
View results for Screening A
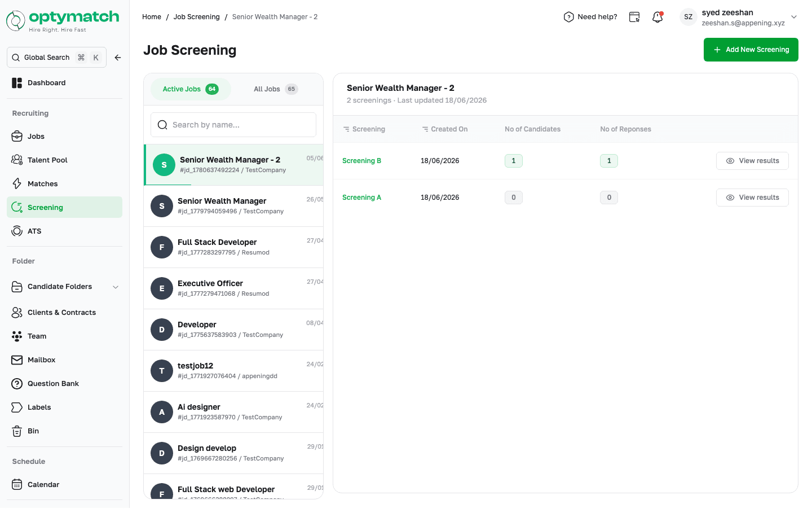(x=752, y=198)
